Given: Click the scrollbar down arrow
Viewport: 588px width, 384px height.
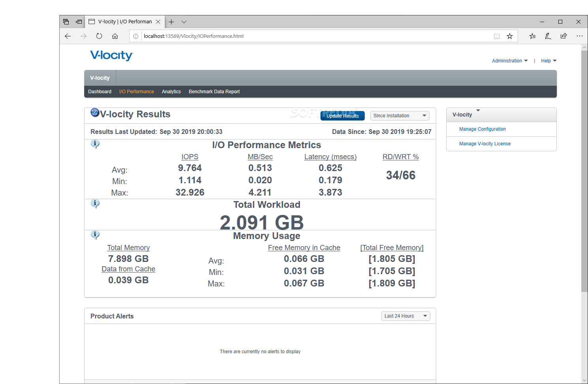Looking at the screenshot, I should click(584, 380).
